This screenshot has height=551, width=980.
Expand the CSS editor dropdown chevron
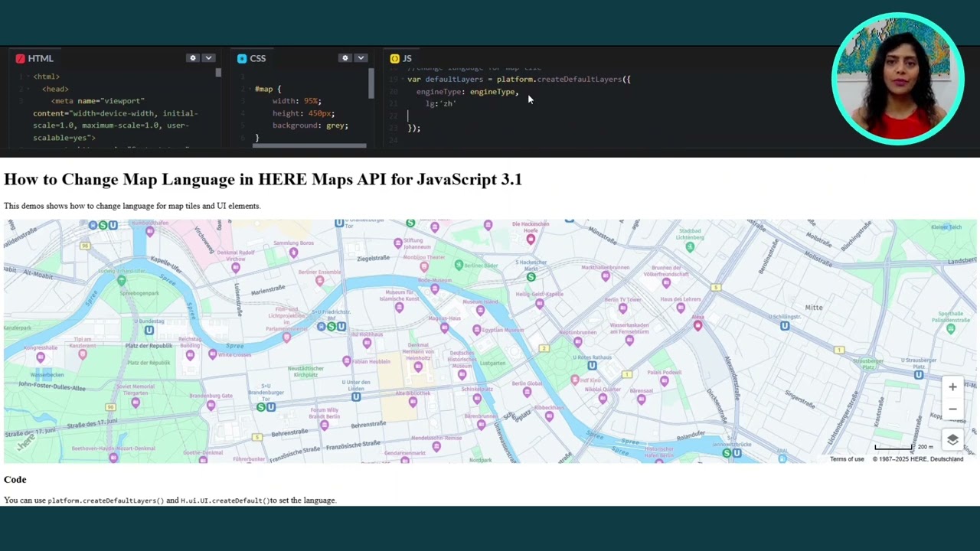coord(361,58)
